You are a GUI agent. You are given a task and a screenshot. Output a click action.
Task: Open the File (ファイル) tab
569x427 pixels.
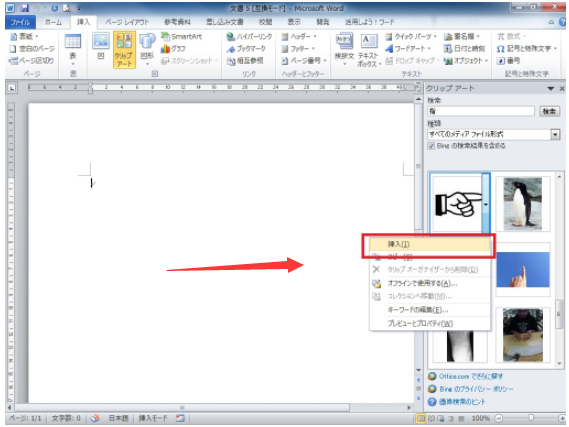[20, 22]
